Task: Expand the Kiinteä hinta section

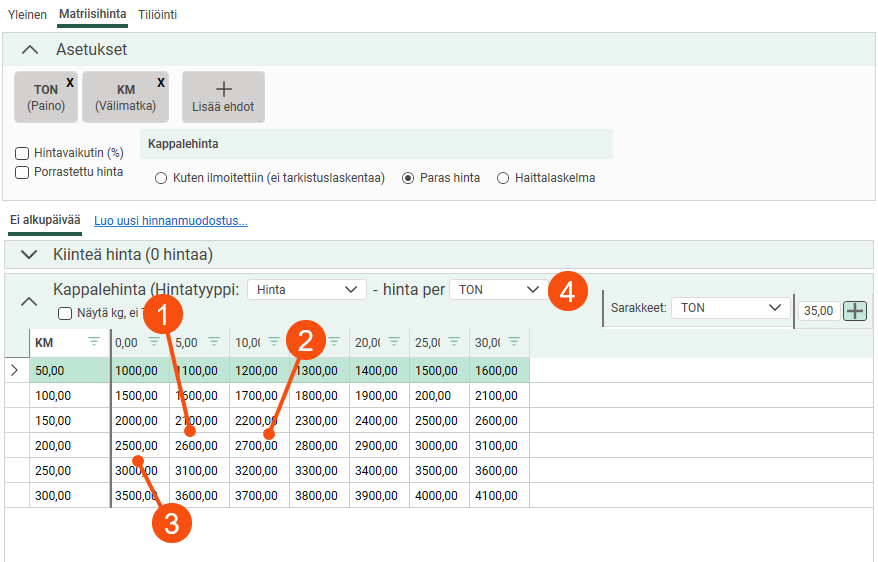Action: coord(30,254)
